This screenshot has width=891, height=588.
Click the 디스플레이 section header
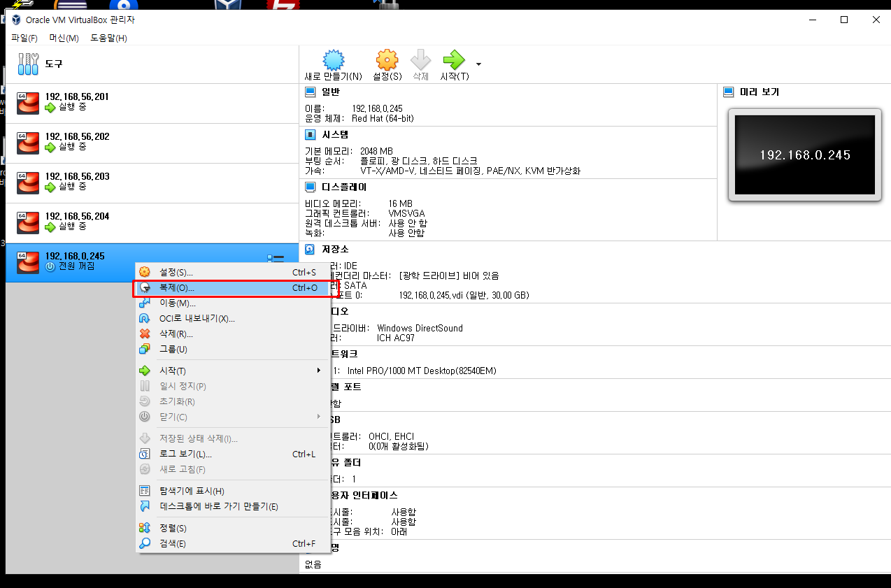[x=343, y=187]
